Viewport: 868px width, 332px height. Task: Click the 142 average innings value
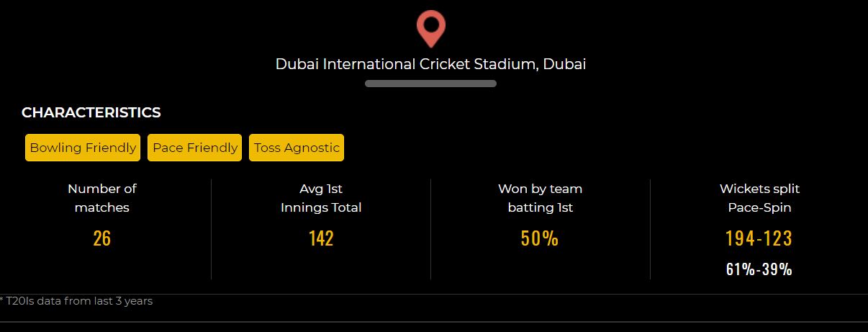point(321,238)
